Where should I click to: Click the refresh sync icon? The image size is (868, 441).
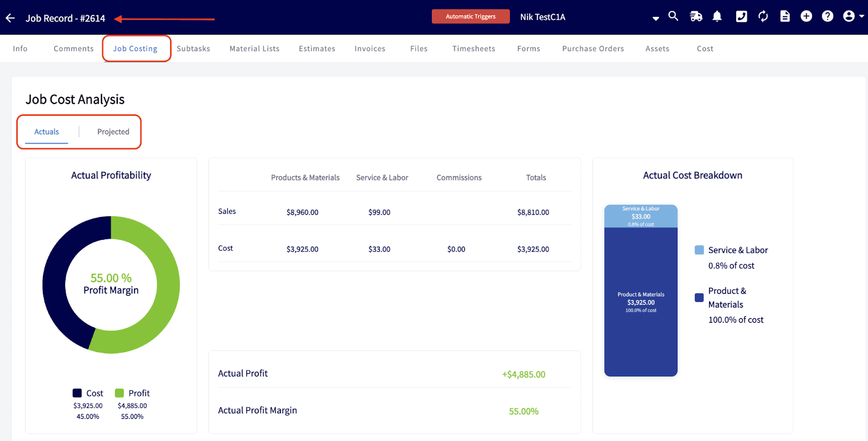tap(763, 16)
